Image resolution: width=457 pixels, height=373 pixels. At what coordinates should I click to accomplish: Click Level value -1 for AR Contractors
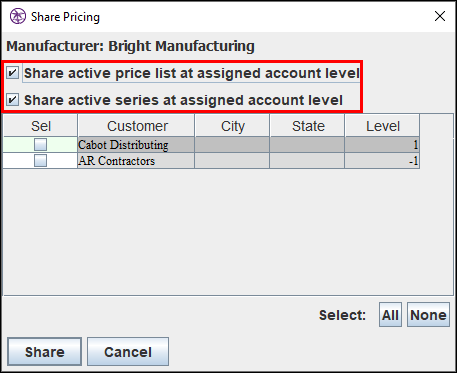click(382, 161)
